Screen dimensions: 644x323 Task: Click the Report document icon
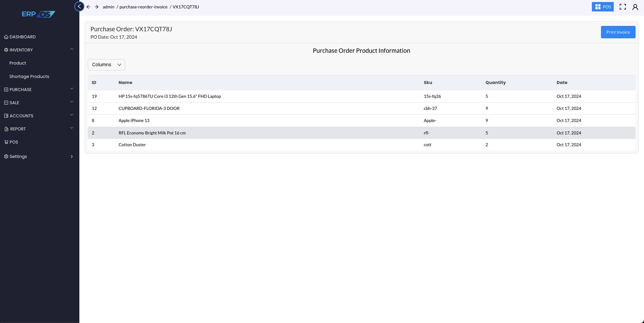click(x=6, y=129)
